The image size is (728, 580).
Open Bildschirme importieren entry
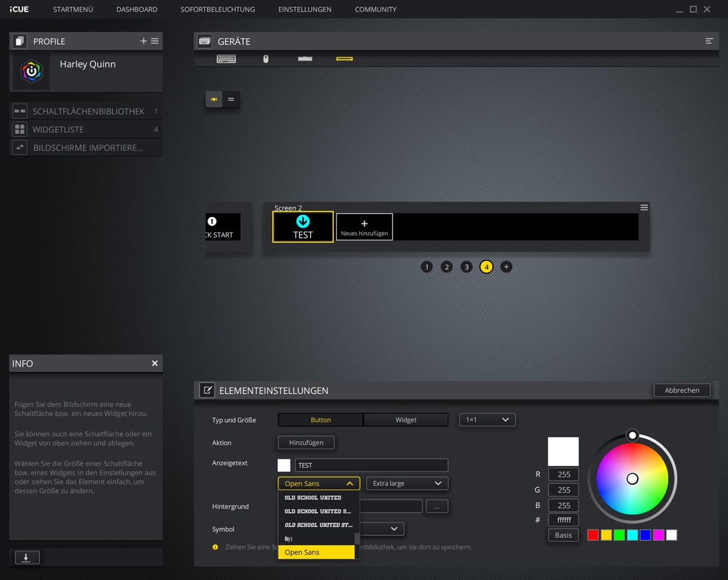coord(86,147)
